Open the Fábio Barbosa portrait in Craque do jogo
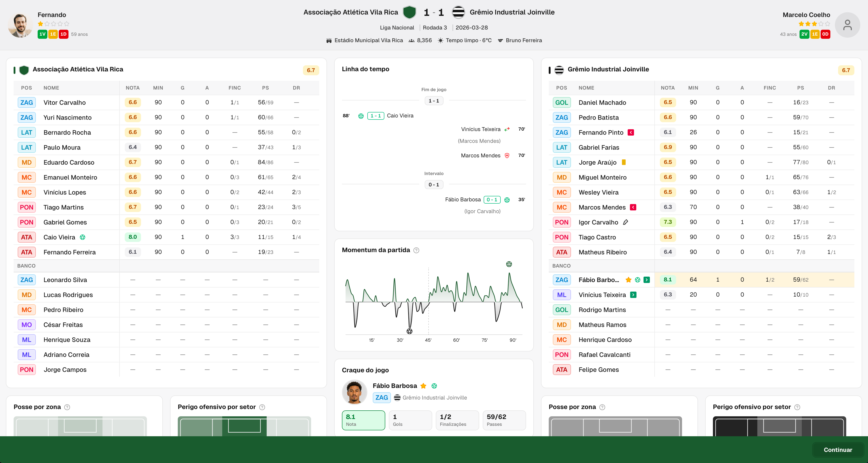The width and height of the screenshot is (868, 463). [354, 392]
